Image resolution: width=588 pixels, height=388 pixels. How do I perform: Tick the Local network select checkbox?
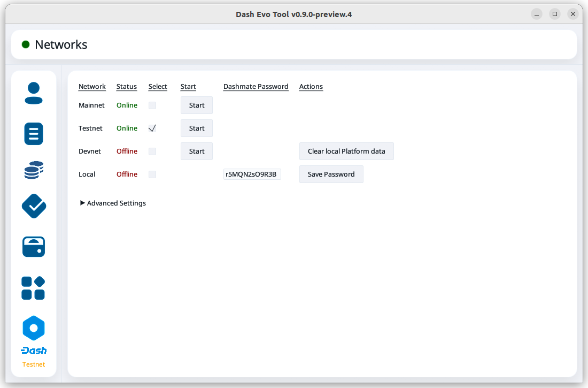point(152,174)
